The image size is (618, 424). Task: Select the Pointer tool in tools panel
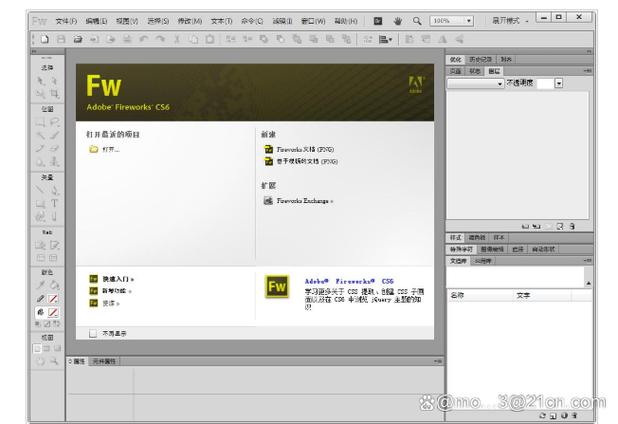pyautogui.click(x=41, y=81)
